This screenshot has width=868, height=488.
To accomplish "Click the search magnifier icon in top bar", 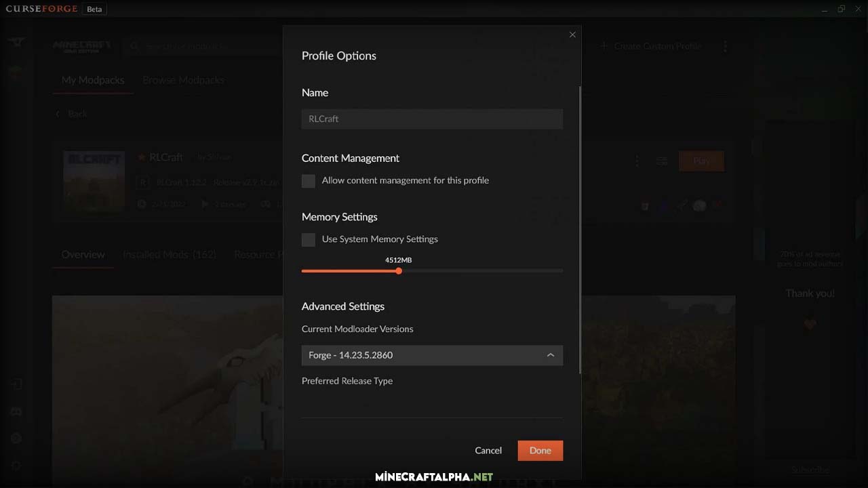I will pyautogui.click(x=134, y=46).
